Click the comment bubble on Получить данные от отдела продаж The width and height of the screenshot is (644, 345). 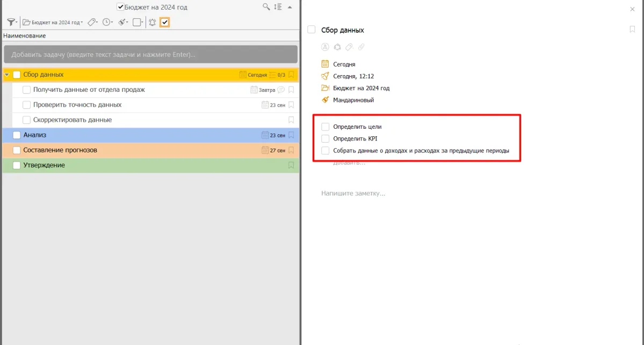tap(281, 90)
